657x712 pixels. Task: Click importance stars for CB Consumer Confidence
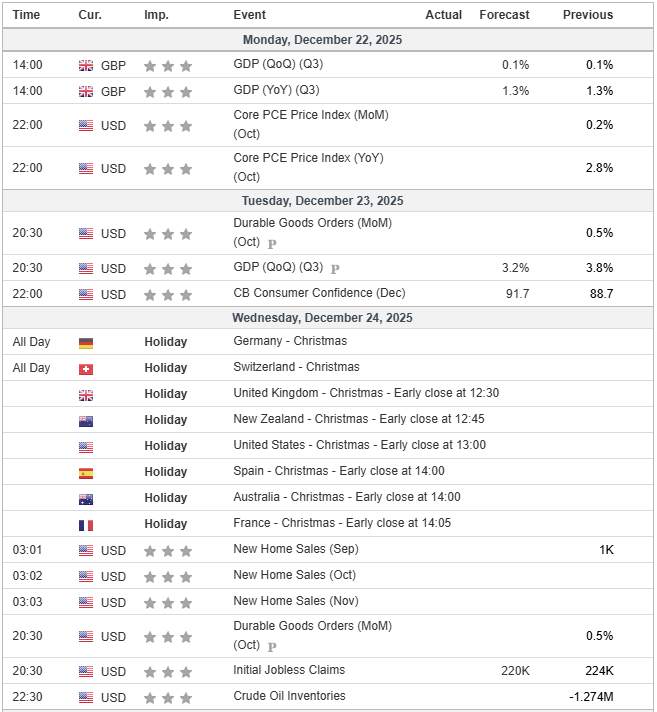tap(167, 294)
